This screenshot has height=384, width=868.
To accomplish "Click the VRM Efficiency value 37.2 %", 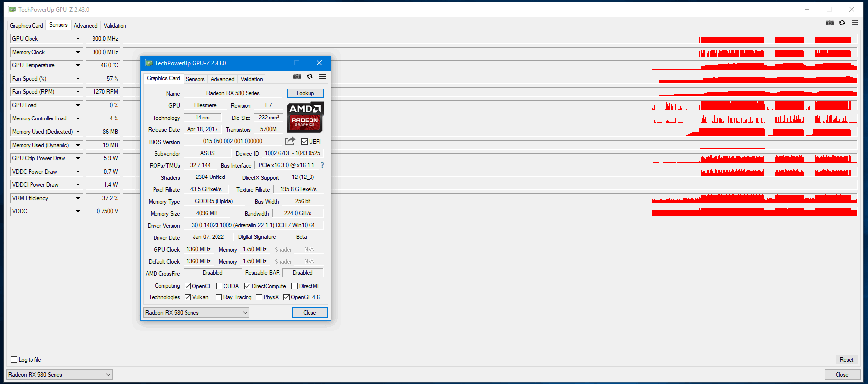I will (x=103, y=198).
